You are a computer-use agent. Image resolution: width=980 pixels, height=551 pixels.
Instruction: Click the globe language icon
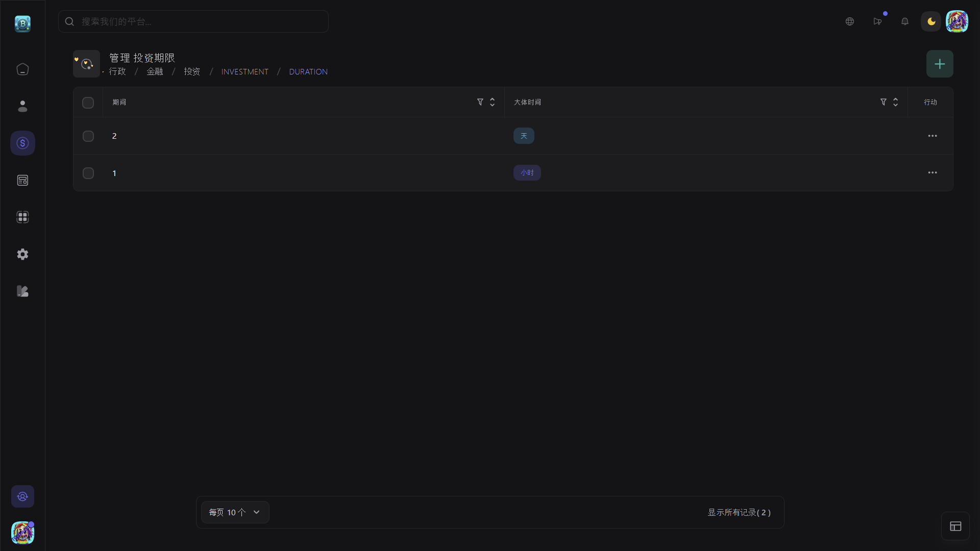point(850,21)
